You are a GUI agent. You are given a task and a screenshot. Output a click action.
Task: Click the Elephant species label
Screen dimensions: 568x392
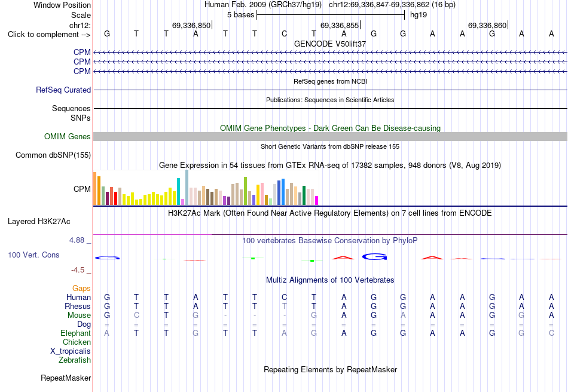[x=75, y=333]
